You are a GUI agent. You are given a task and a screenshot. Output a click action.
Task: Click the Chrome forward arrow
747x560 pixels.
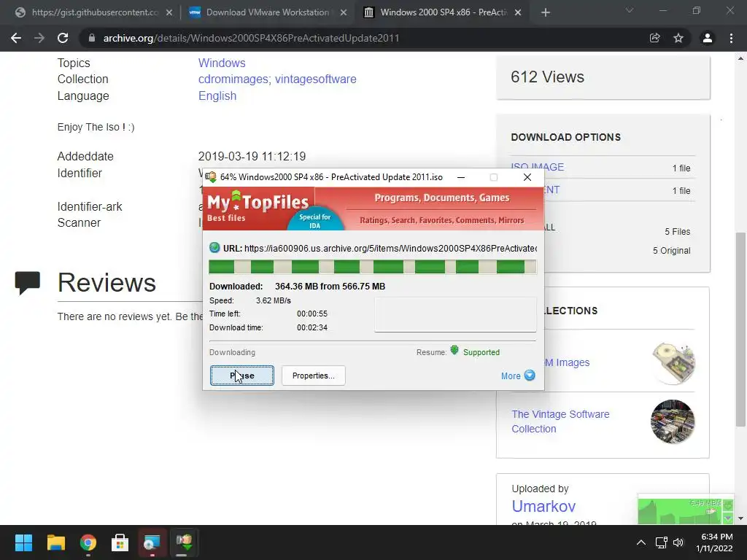click(39, 38)
